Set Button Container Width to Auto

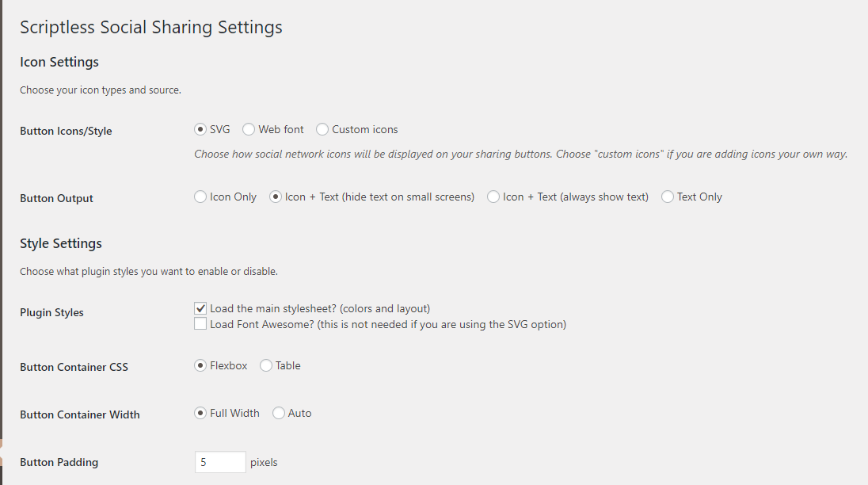point(279,414)
